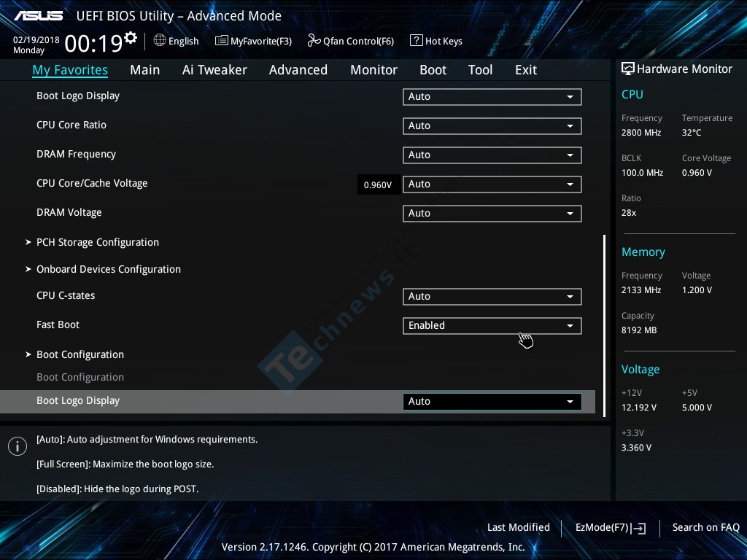Screen dimensions: 747x560
Task: Click the Memory frequency 2133 MHz value
Action: pos(641,290)
